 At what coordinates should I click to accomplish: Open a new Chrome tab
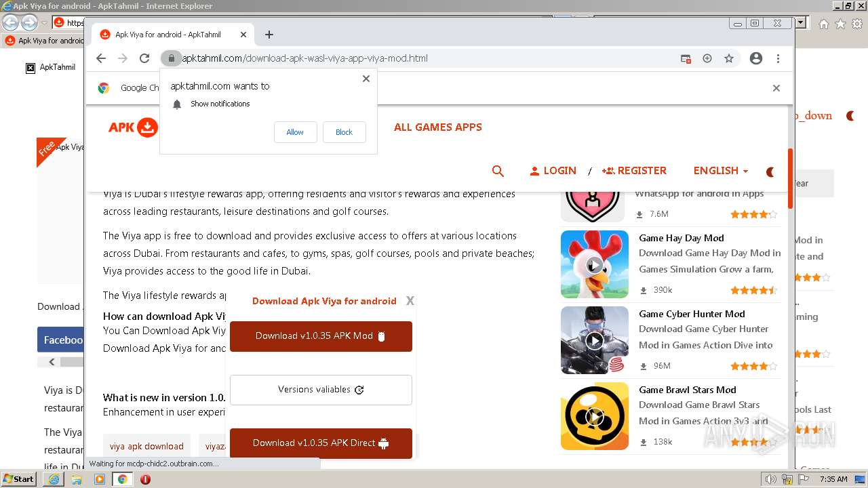click(269, 35)
